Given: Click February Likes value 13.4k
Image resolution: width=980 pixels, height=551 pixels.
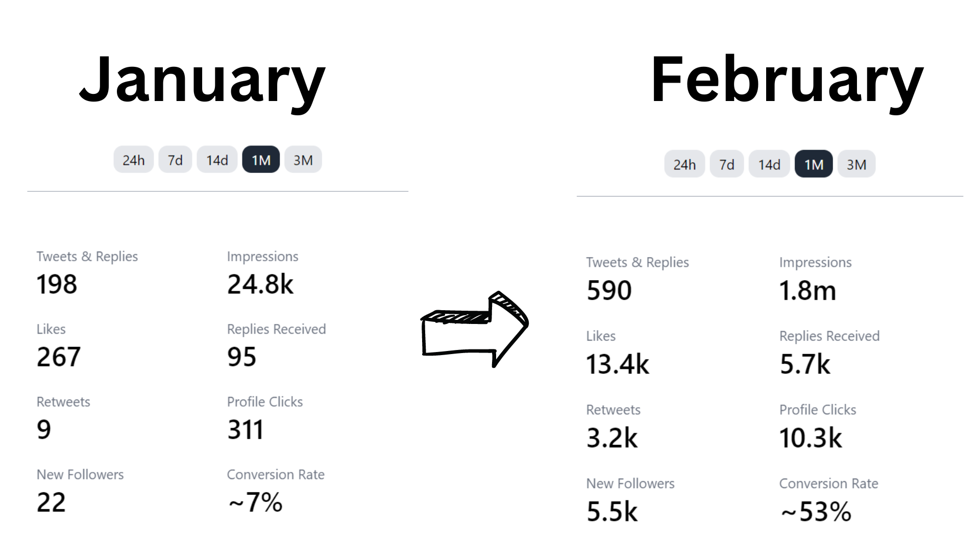Looking at the screenshot, I should 618,364.
